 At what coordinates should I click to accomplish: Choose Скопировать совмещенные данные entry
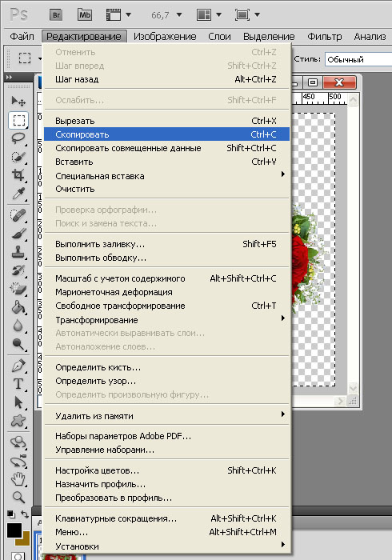(166, 148)
